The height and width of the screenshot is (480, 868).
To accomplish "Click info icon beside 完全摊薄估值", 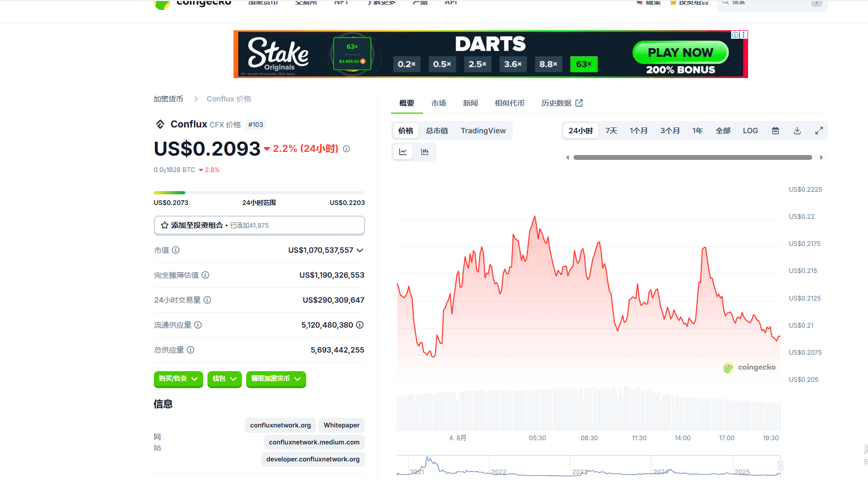I will click(205, 275).
